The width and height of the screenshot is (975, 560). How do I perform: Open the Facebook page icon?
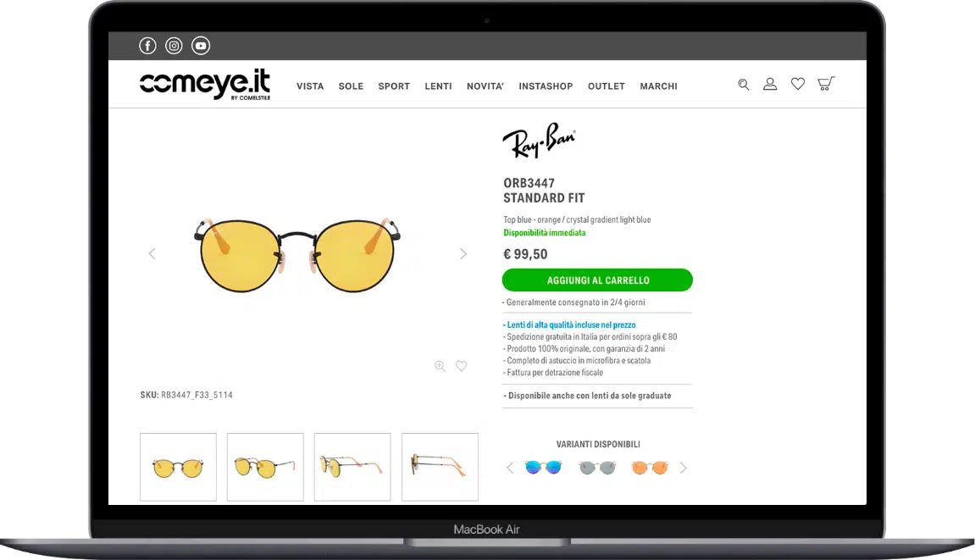147,46
